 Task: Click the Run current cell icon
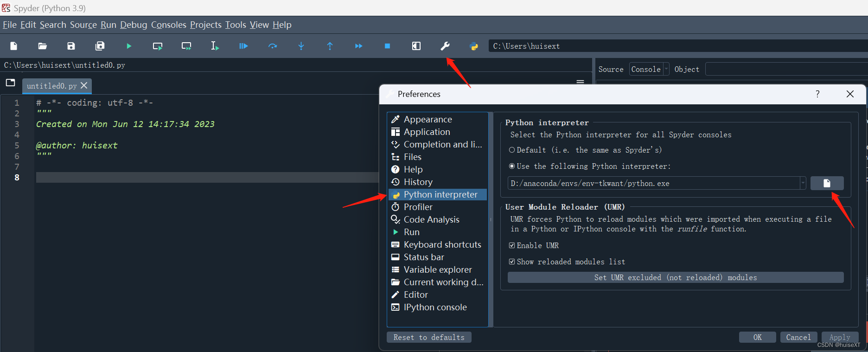tap(158, 46)
